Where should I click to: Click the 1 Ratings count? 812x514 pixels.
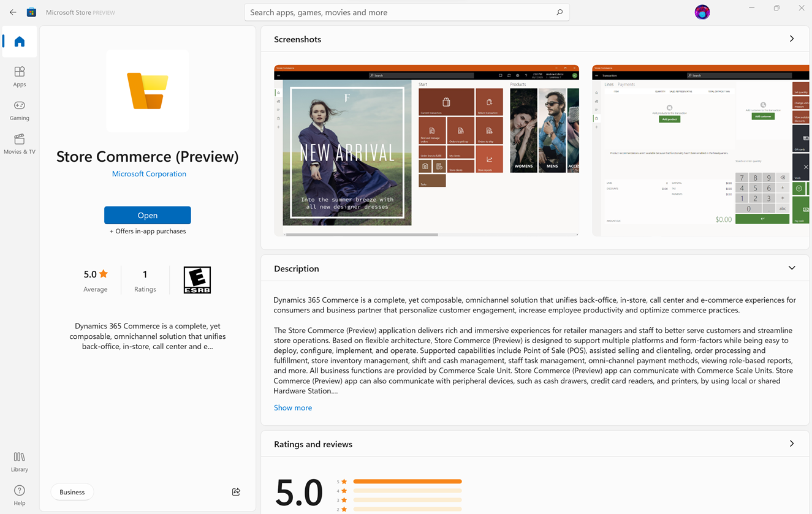pos(145,281)
